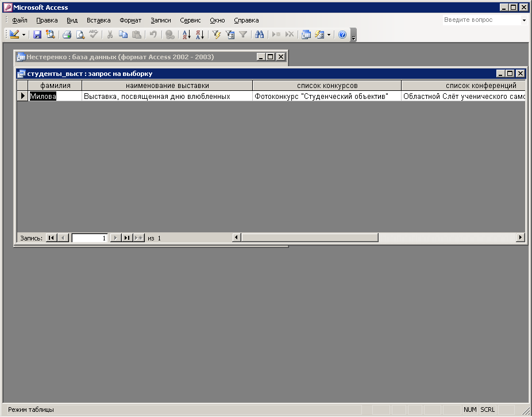The height and width of the screenshot is (417, 532).
Task: Maximize the Нестеренко database window
Action: (x=271, y=57)
